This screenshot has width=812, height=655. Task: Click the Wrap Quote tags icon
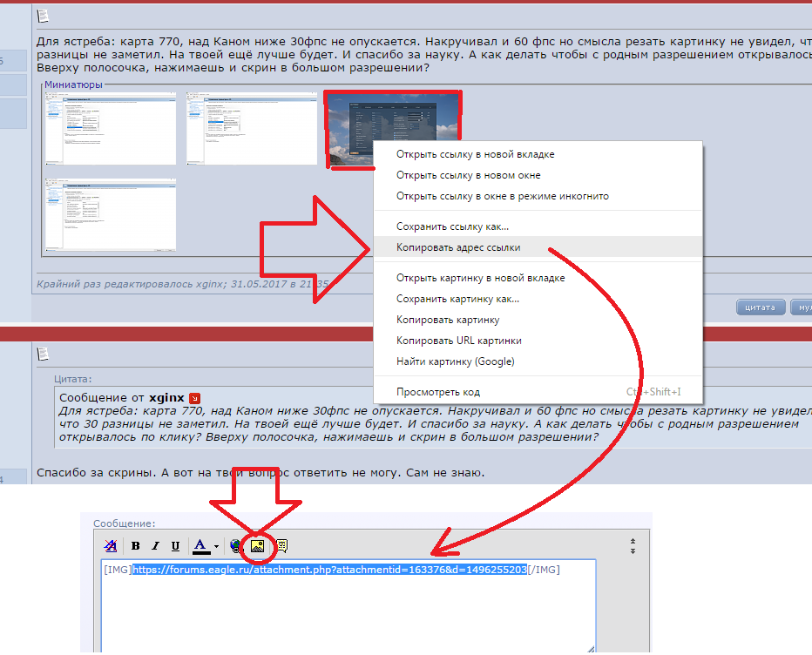pos(281,546)
